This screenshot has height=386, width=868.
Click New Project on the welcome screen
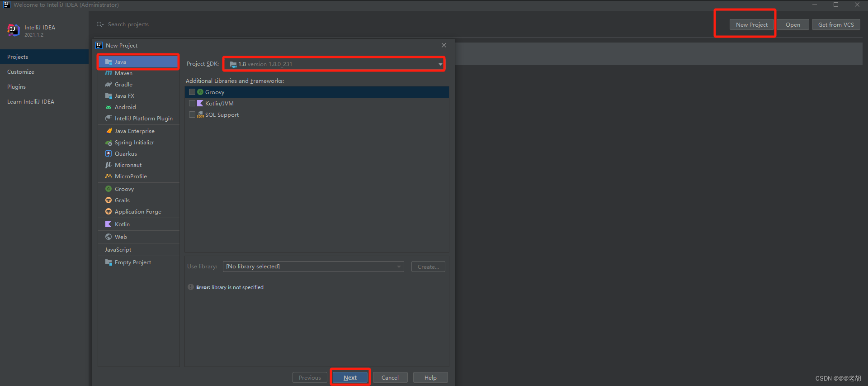[x=752, y=24]
